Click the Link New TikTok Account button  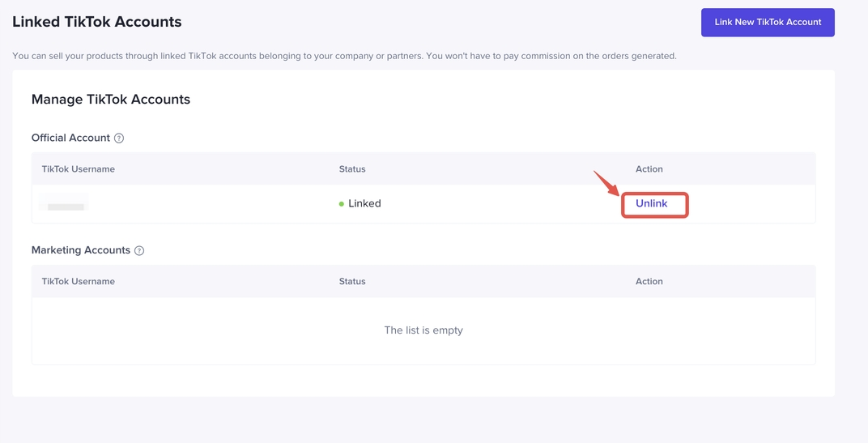(x=768, y=23)
